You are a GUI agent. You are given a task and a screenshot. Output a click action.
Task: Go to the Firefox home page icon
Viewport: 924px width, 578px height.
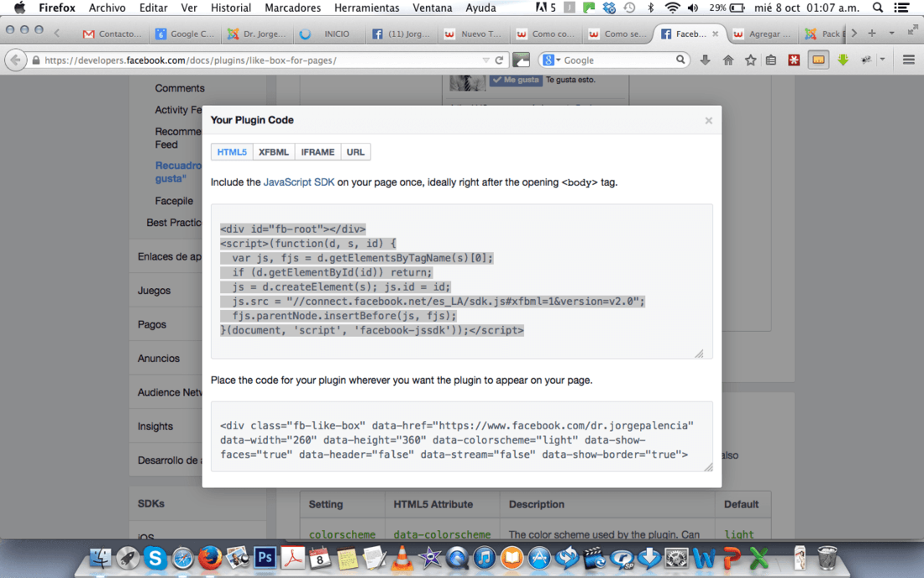728,60
